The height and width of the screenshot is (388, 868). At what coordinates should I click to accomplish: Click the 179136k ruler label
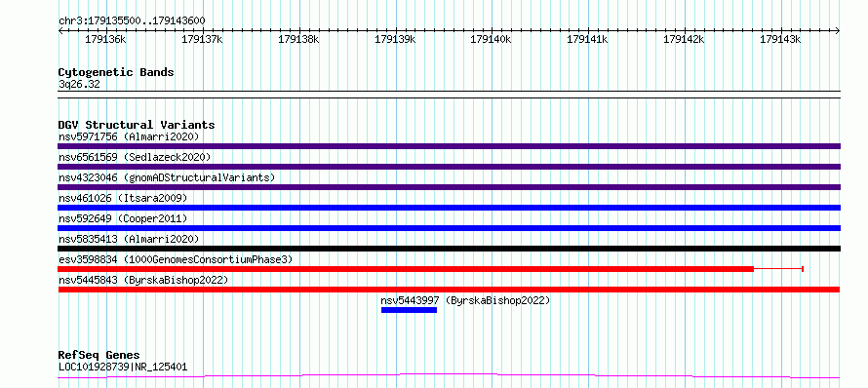click(105, 39)
